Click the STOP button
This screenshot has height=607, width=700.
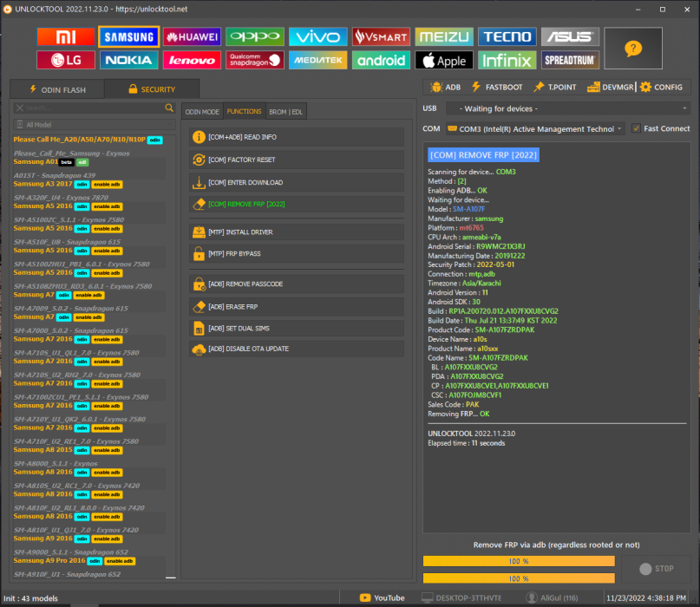[657, 569]
